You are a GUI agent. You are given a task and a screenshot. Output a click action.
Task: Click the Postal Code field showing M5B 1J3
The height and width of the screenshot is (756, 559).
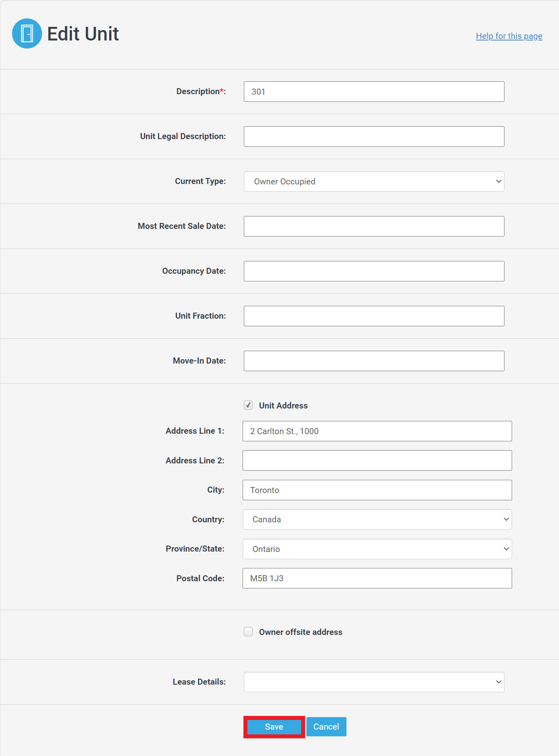377,578
